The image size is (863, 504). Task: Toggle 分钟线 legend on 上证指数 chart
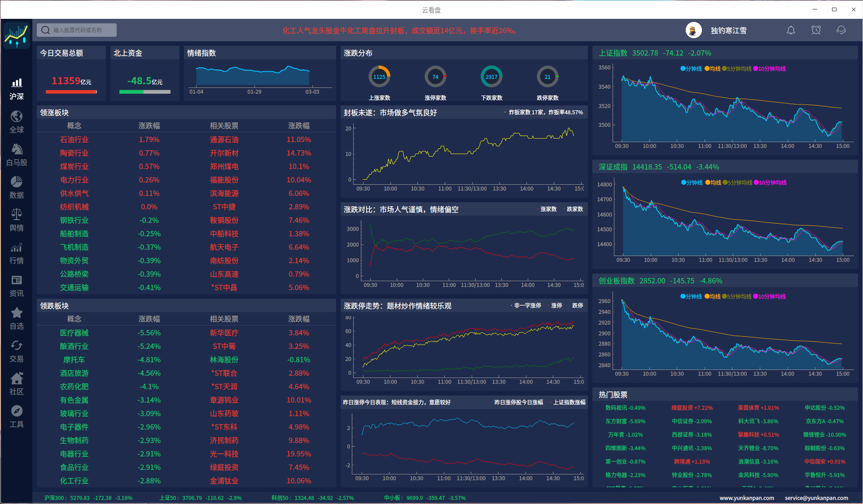click(x=691, y=69)
